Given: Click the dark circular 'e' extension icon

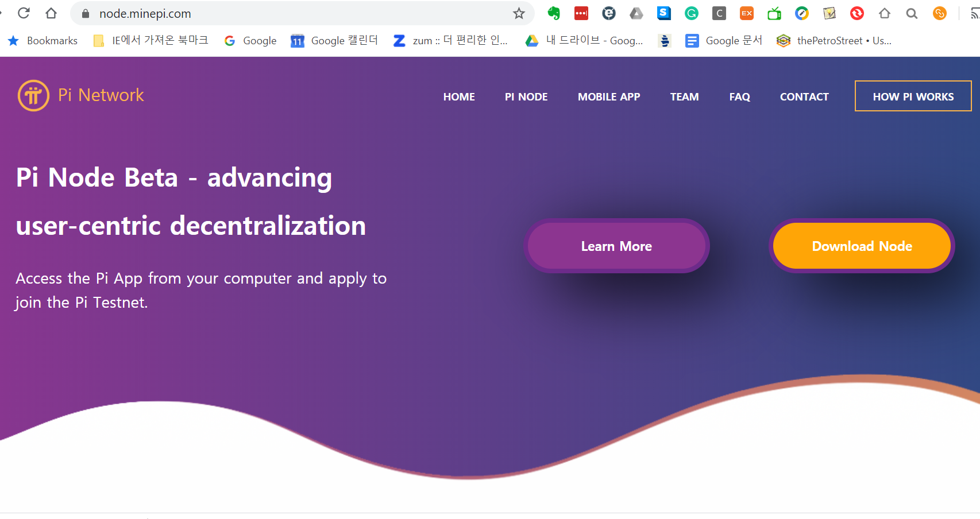Looking at the screenshot, I should (x=609, y=13).
